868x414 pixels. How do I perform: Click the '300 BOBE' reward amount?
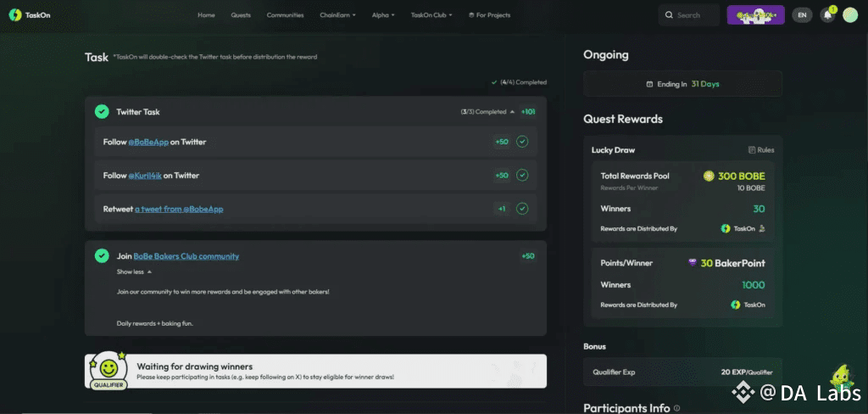point(741,176)
